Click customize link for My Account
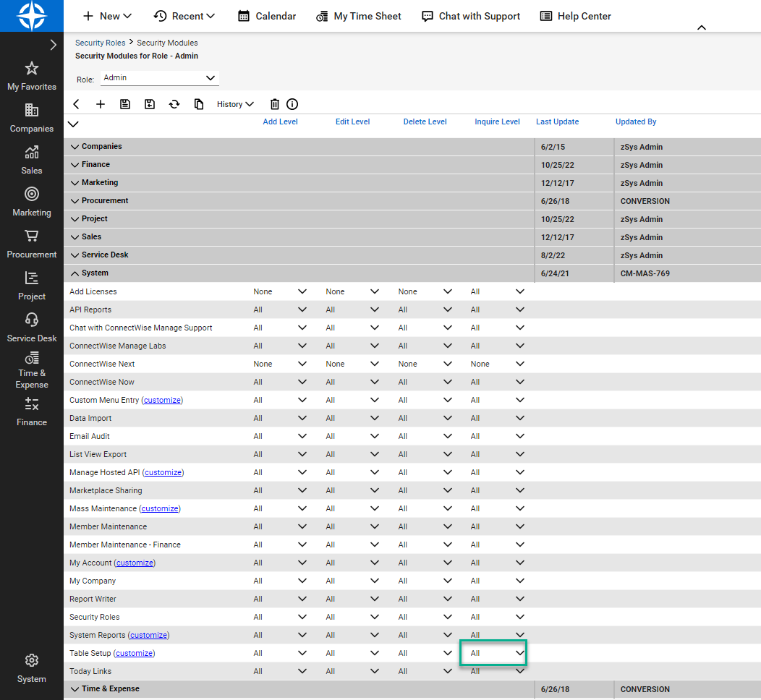 [x=135, y=563]
